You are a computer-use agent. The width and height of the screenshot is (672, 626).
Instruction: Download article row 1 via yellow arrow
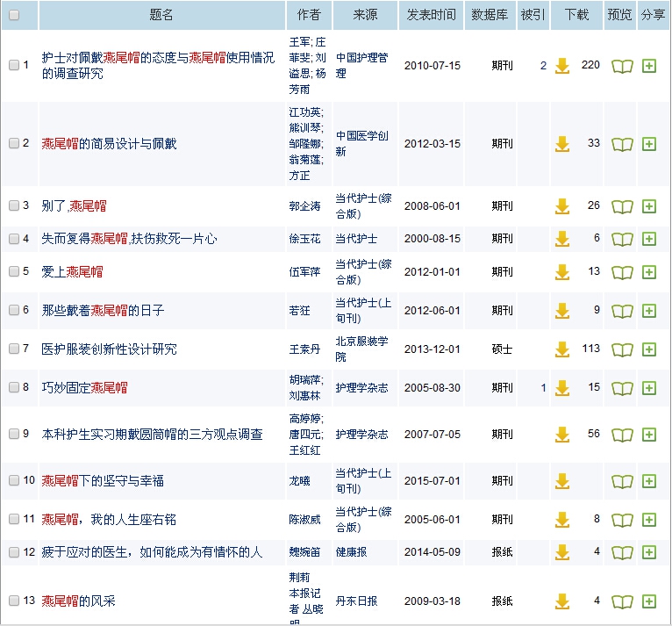[x=562, y=66]
